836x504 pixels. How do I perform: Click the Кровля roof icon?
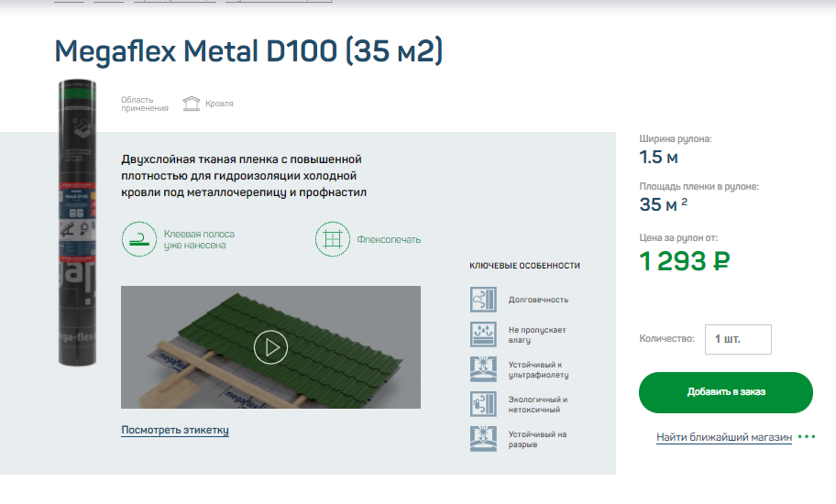click(192, 104)
